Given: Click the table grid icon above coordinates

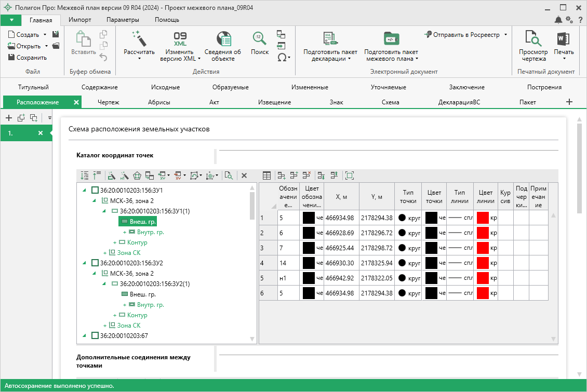Looking at the screenshot, I should point(266,175).
